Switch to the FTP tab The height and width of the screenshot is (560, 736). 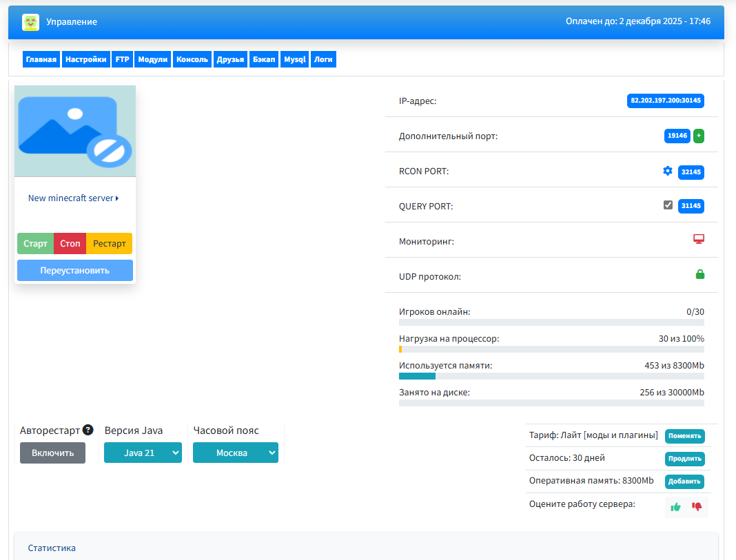pos(122,59)
